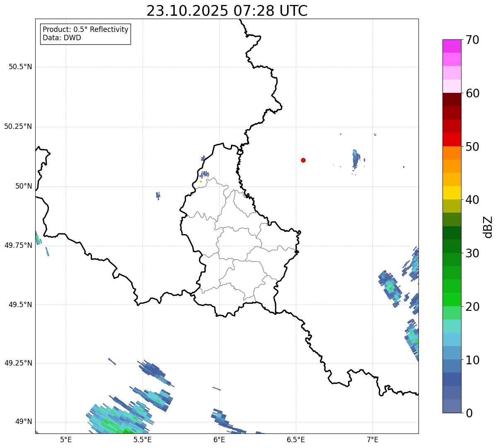498x448 pixels.
Task: Click the magenta top colorbar segment
Action: 452,46
